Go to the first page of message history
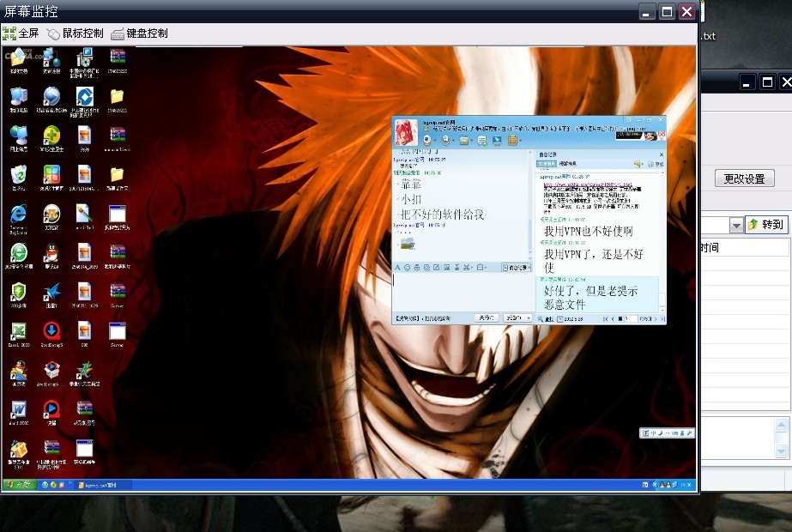The height and width of the screenshot is (532, 792). point(606,319)
